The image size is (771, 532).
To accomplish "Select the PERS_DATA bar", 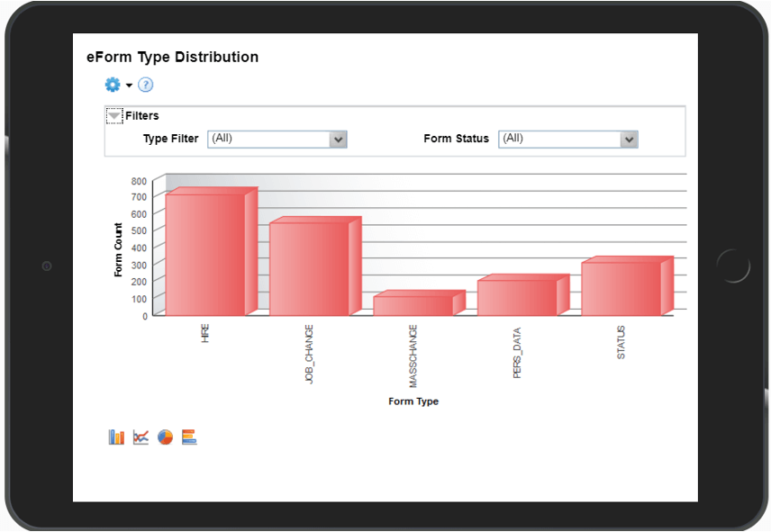I will (517, 297).
